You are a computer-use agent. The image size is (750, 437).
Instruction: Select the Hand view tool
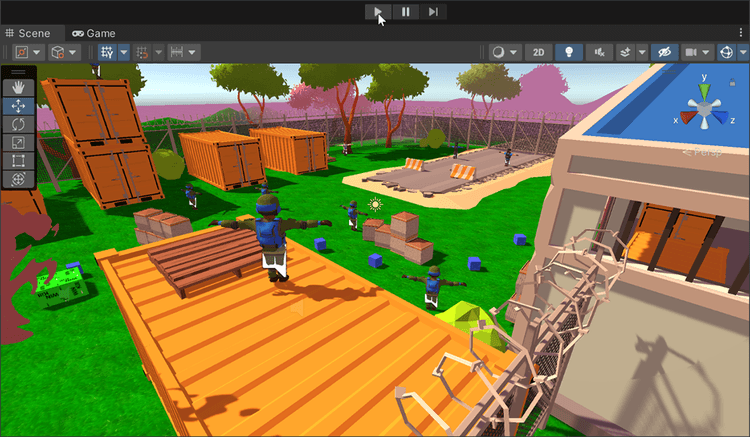[18, 87]
